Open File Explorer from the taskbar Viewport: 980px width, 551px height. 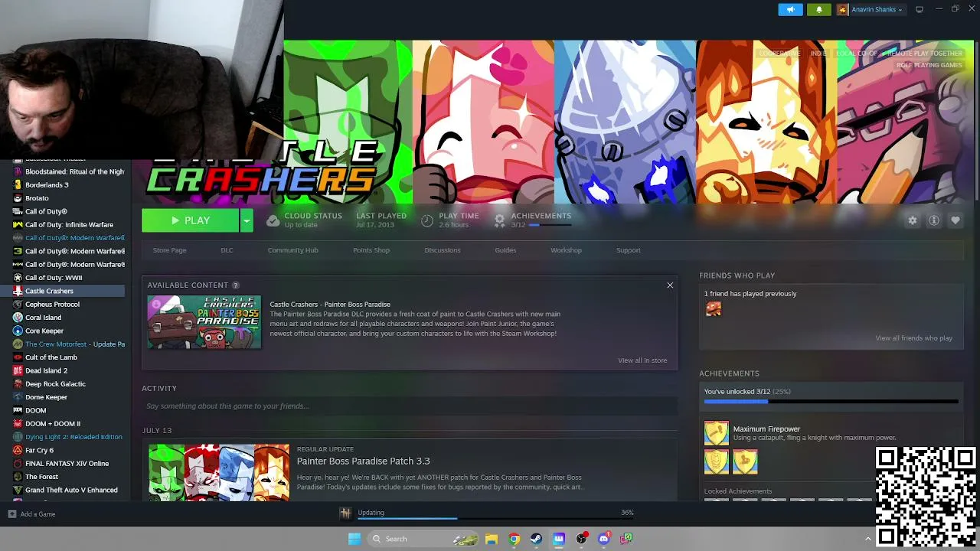tap(492, 539)
